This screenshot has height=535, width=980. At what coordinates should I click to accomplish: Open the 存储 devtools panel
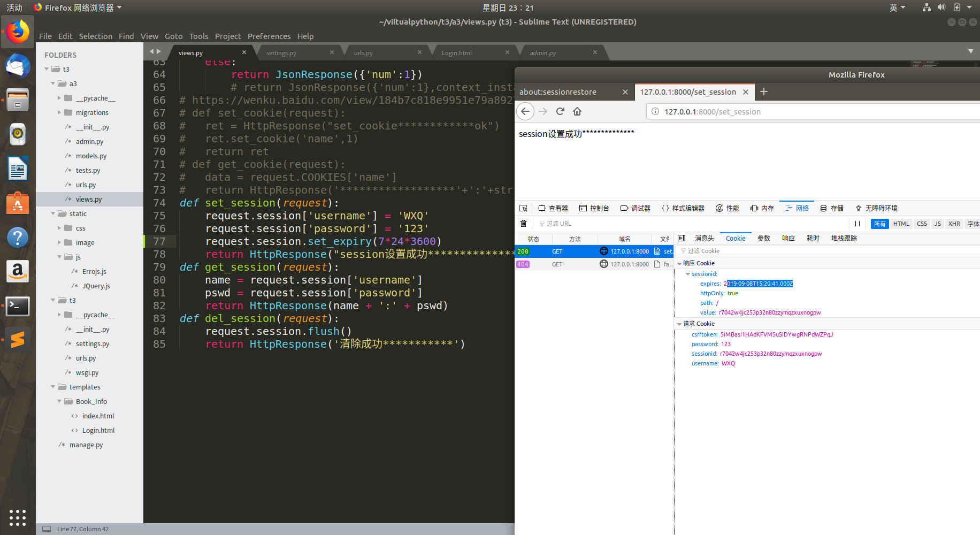pos(832,208)
